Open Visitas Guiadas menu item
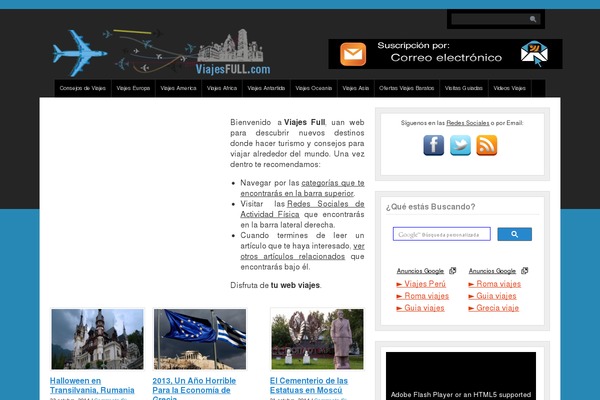This screenshot has width=600, height=400. pyautogui.click(x=464, y=88)
